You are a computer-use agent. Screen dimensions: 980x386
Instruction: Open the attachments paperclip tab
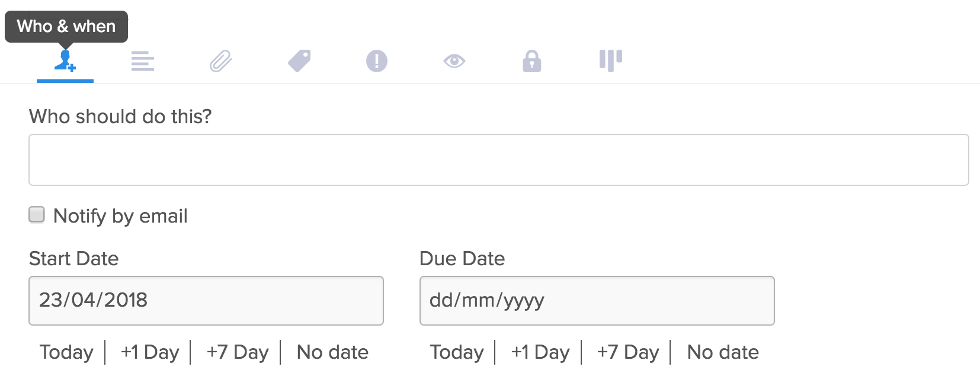[220, 61]
